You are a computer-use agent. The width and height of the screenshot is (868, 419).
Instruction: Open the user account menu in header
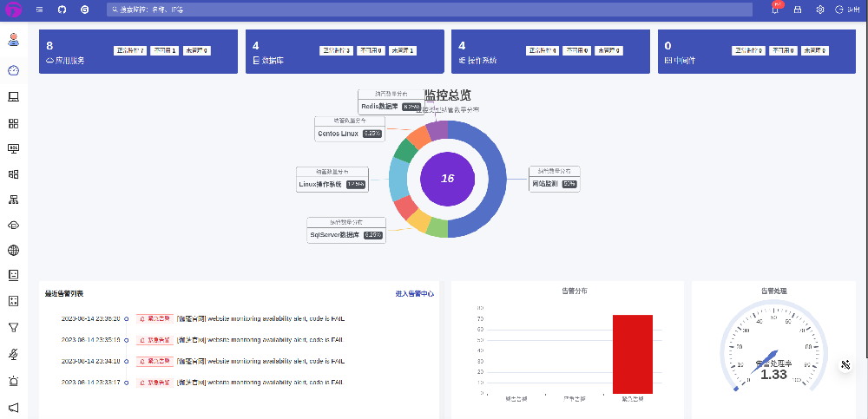pos(845,10)
